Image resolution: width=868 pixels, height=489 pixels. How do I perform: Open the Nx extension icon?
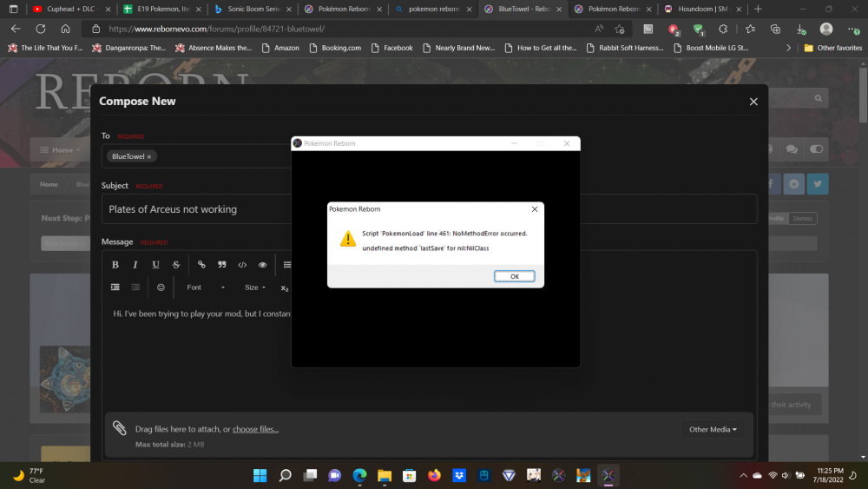click(648, 29)
